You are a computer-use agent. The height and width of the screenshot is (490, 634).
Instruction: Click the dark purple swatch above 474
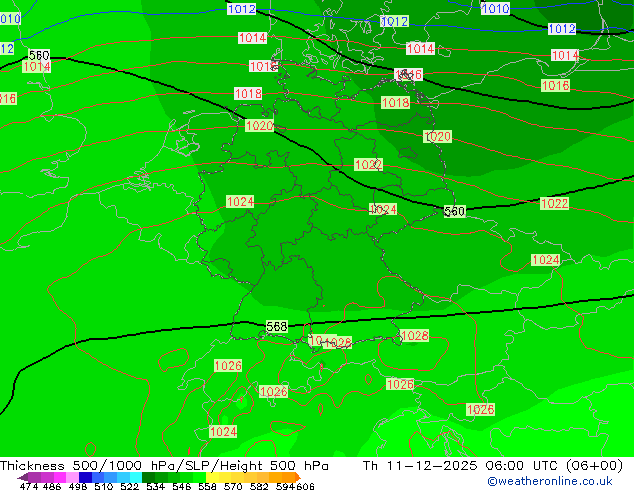click(34, 477)
